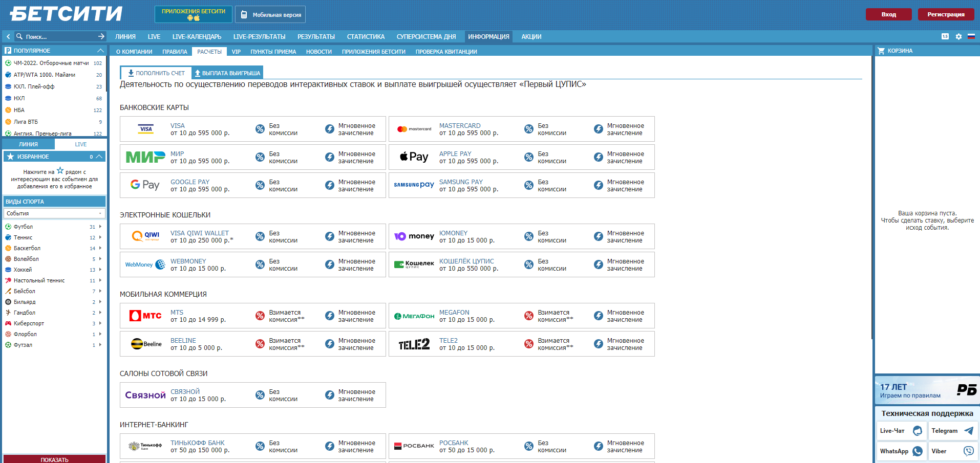Click the search magnifier icon
The height and width of the screenshot is (463, 980).
point(19,36)
